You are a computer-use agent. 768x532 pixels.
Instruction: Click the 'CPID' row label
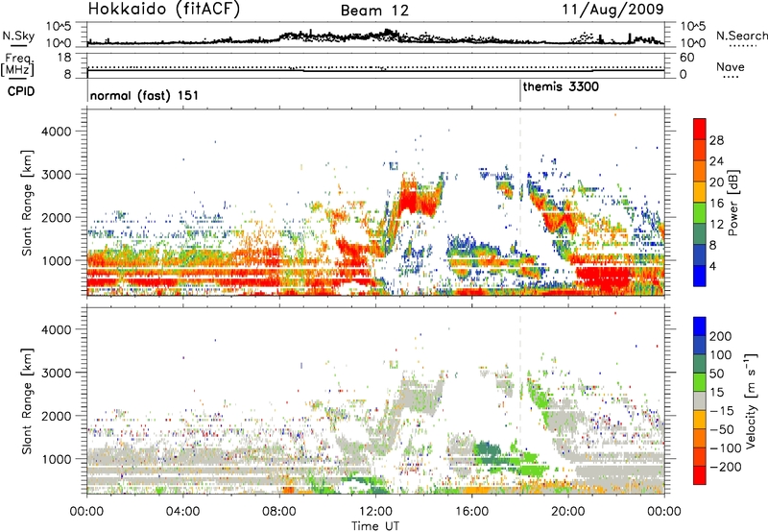(21, 91)
